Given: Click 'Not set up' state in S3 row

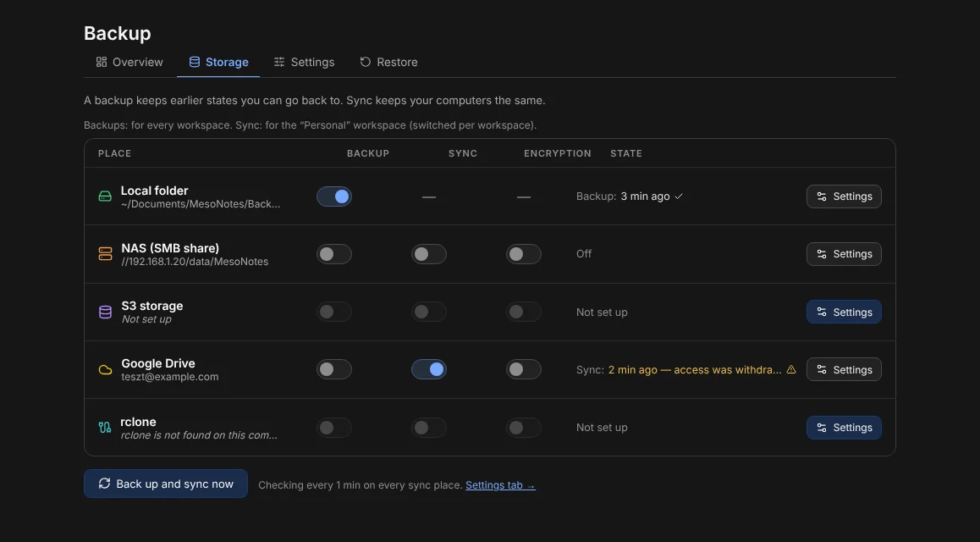Looking at the screenshot, I should [x=602, y=312].
